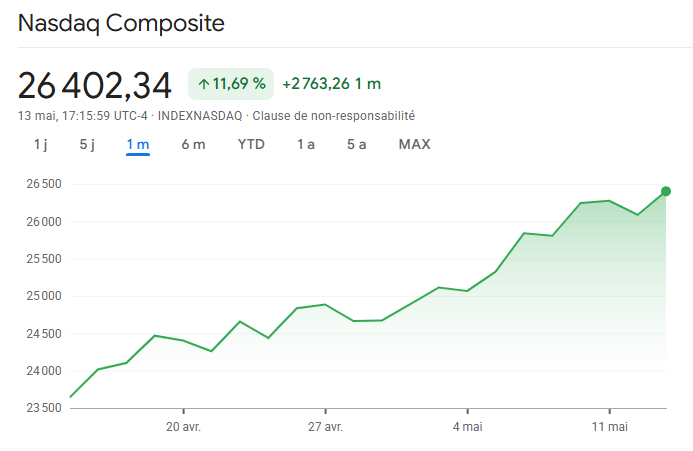Open the MAX time range tab
The image size is (693, 451).
tap(415, 145)
